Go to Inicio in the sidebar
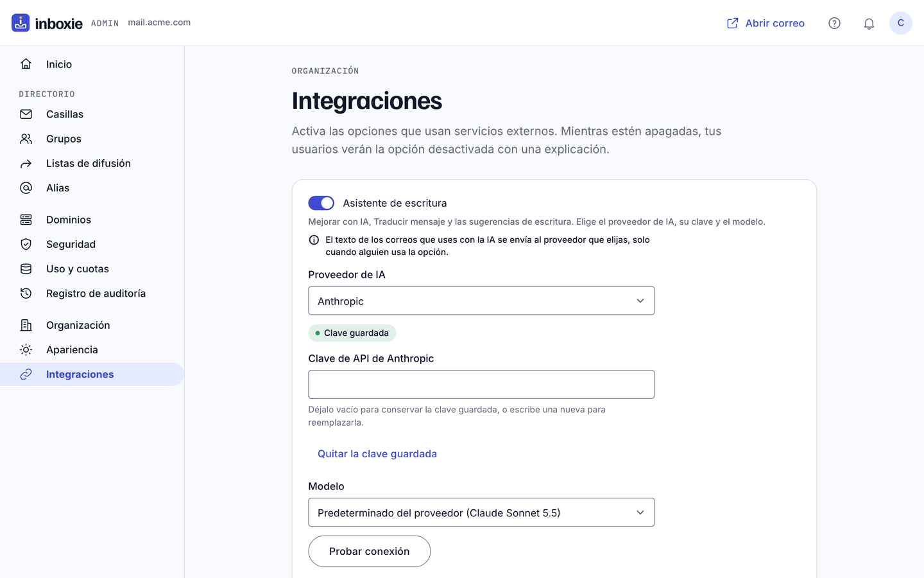924x578 pixels. [92, 64]
